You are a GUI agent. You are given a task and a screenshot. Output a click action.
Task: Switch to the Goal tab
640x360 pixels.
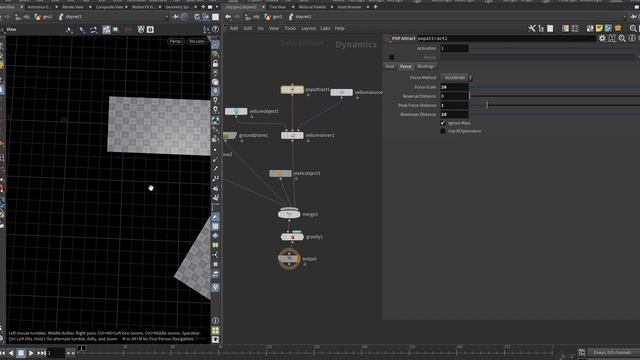[390, 66]
